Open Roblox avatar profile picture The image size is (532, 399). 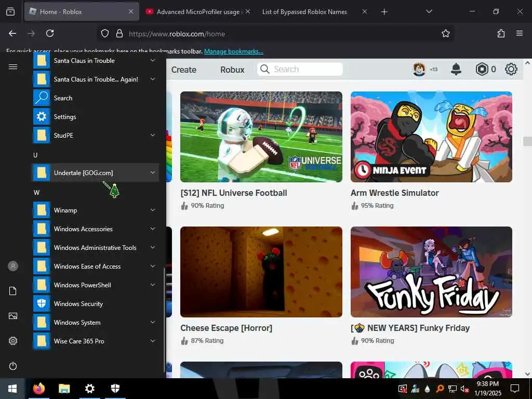[x=419, y=69]
